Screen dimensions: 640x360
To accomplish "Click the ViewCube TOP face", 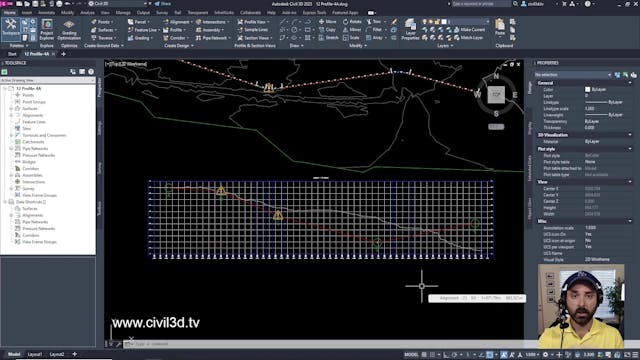I will [496, 94].
